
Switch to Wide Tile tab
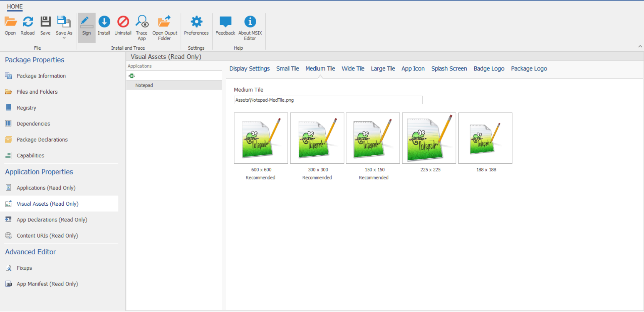(x=353, y=68)
